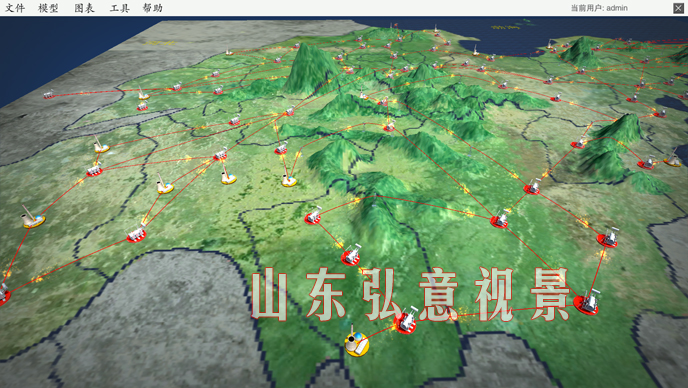The width and height of the screenshot is (688, 388).
Task: Select the power plant at the right screen edge
Action: pyautogui.click(x=673, y=159)
